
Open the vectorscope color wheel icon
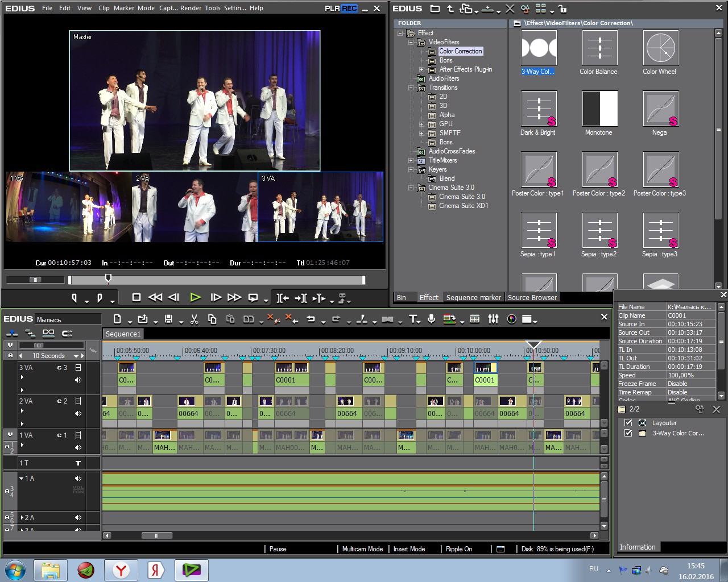[512, 319]
